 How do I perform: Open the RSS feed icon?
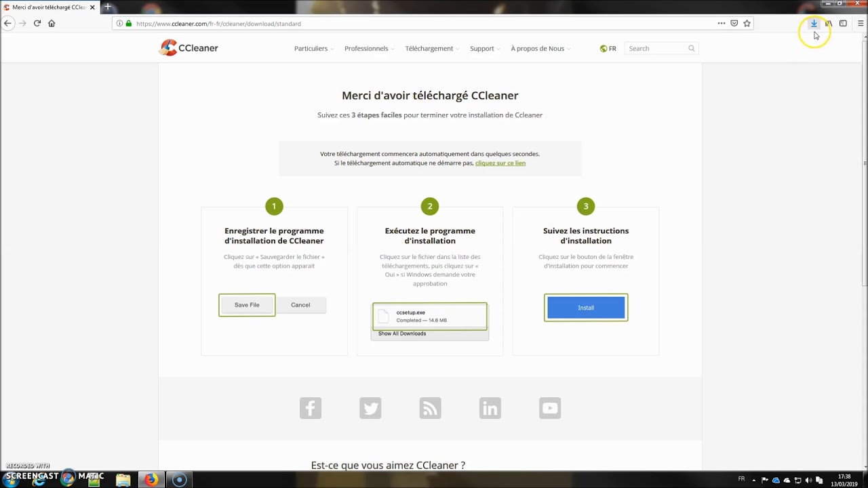click(430, 408)
